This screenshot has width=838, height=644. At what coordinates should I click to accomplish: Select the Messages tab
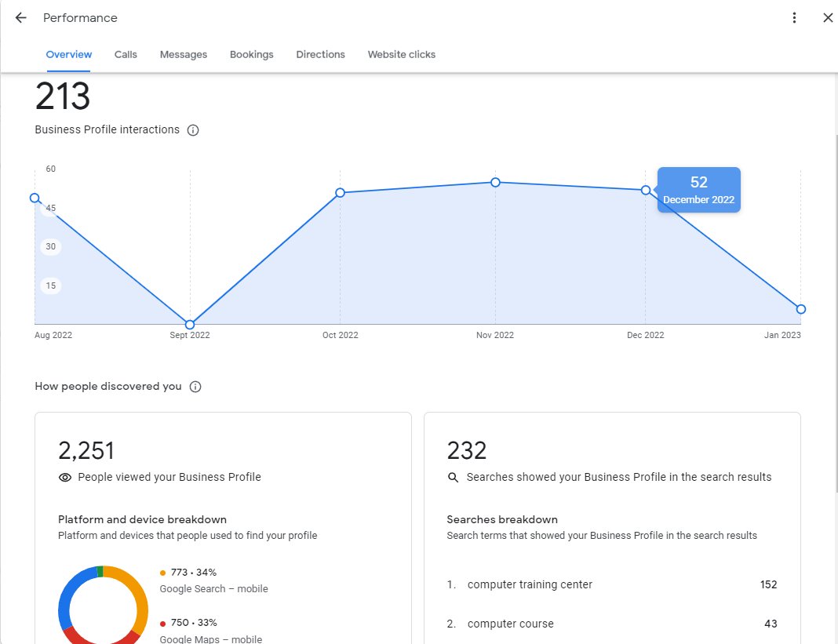tap(183, 54)
